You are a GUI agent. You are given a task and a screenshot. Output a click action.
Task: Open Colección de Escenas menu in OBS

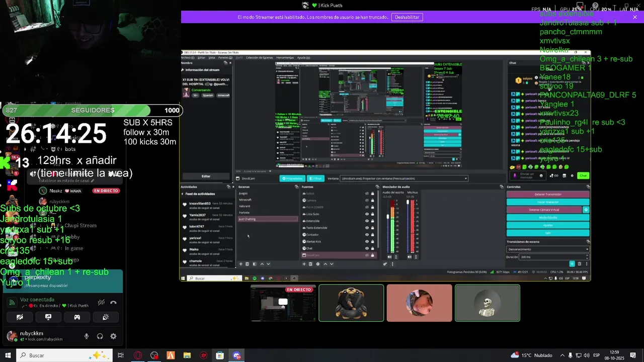[x=259, y=58]
